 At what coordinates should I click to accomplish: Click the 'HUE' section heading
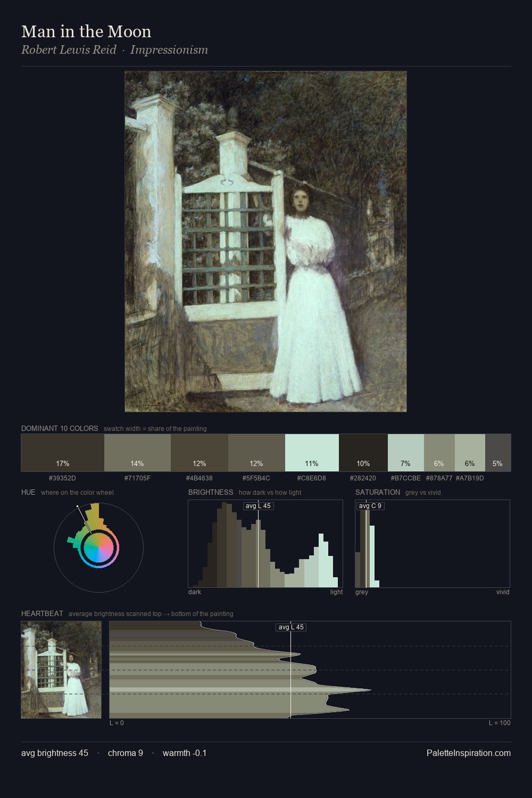click(28, 492)
